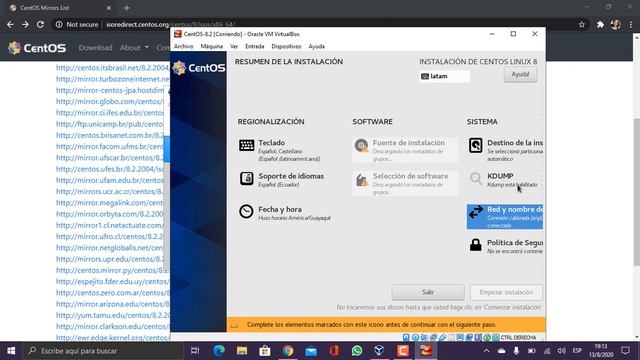Select latam keyboard layout indicator
The image size is (640, 360).
tap(444, 76)
